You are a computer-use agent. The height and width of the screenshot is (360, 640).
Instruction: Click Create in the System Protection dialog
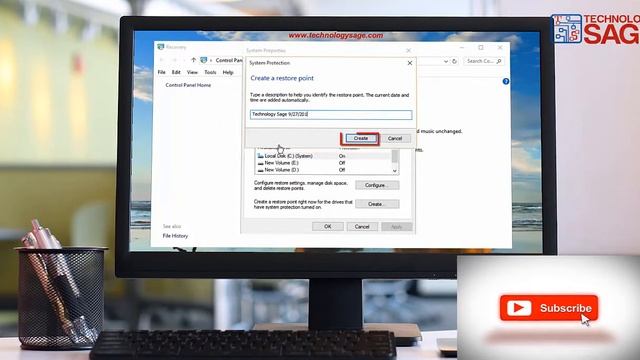click(x=360, y=138)
